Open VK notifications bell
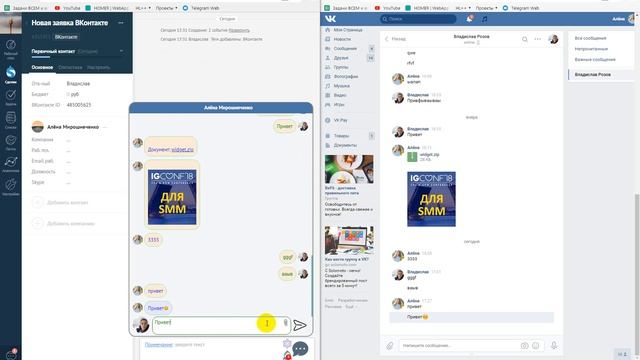The height and width of the screenshot is (360, 640). click(469, 19)
